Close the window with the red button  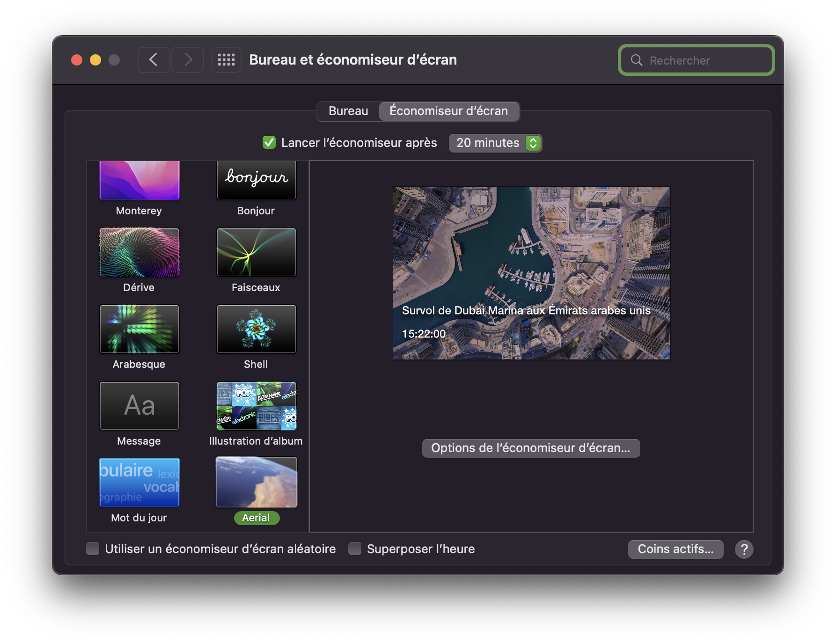77,60
